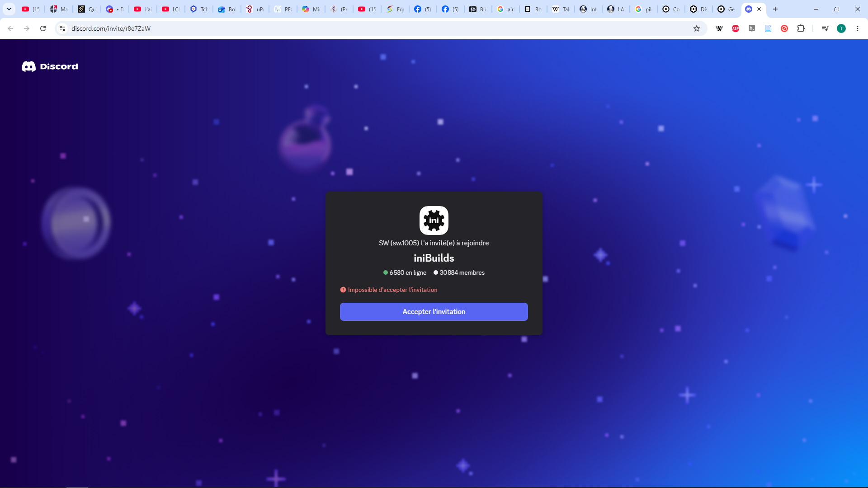
Task: Go back with the browser back arrow
Action: click(10, 28)
